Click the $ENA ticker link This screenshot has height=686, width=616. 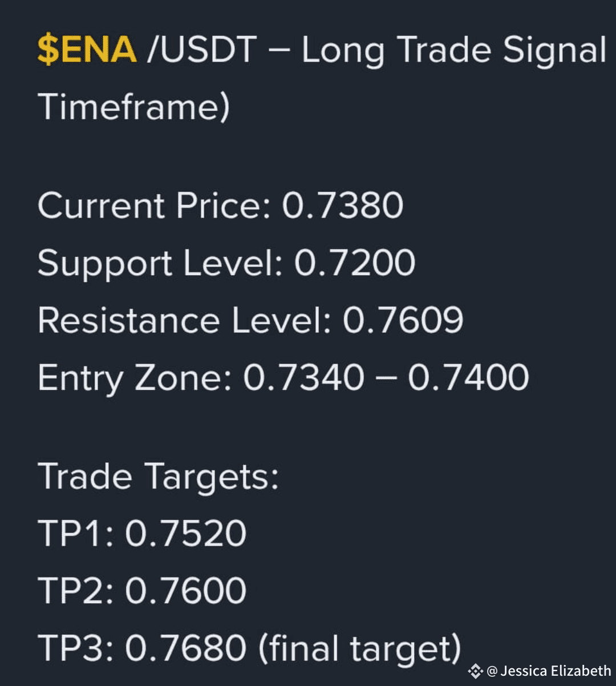[x=87, y=50]
